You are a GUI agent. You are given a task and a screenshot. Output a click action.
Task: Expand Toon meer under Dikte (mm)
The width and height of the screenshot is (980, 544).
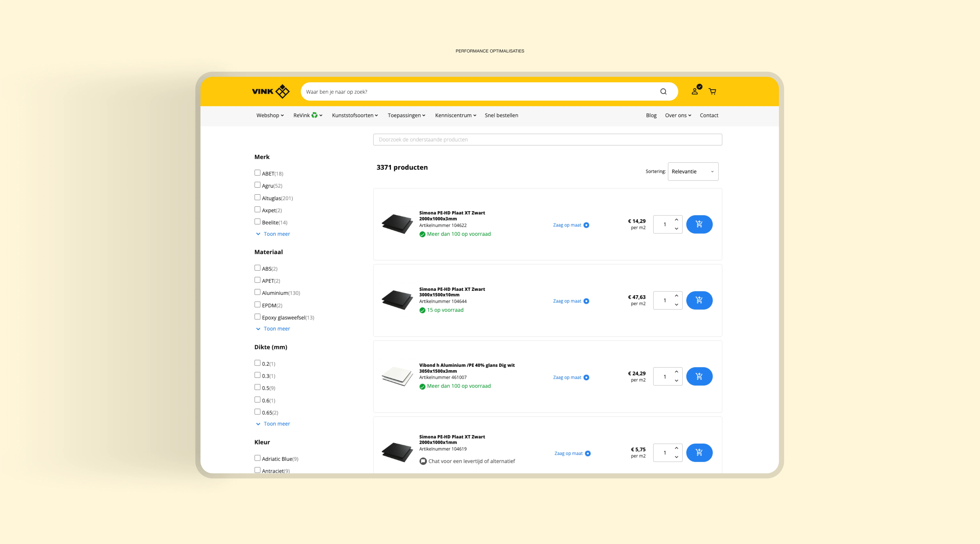click(276, 424)
